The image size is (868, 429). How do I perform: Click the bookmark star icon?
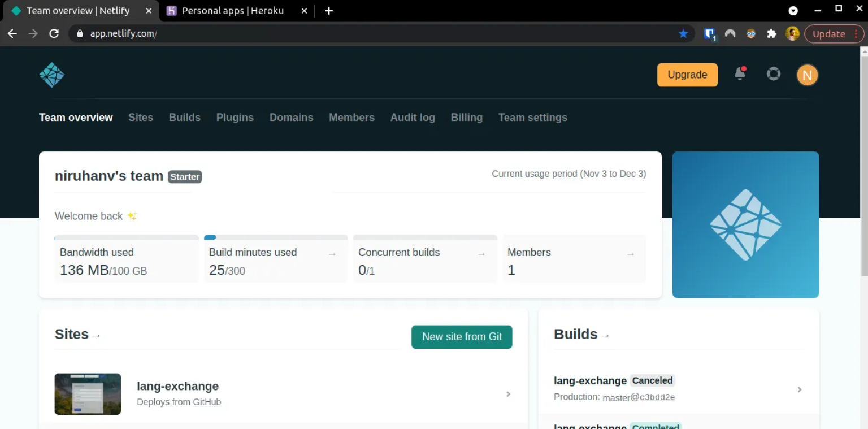click(x=683, y=34)
